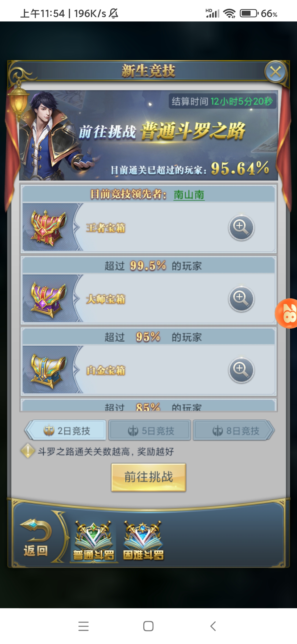
Task: Tap the yellow exclamation hint icon
Action: tap(28, 451)
